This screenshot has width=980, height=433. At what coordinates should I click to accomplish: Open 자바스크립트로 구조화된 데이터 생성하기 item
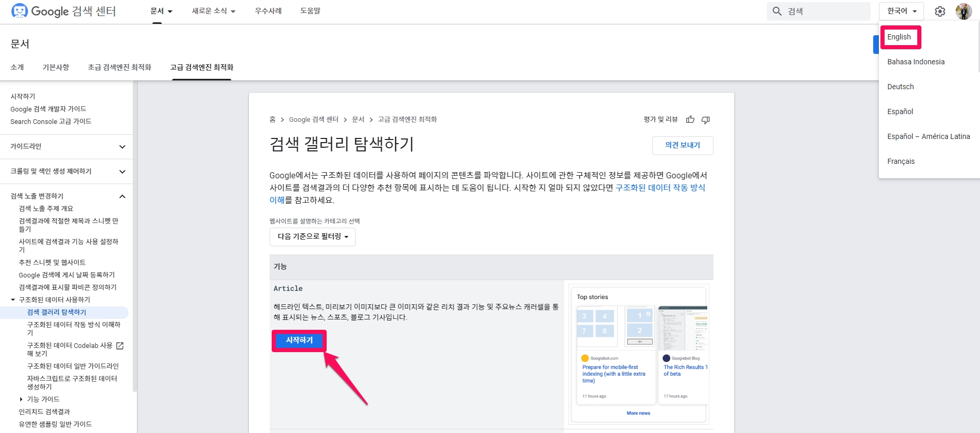(72, 383)
